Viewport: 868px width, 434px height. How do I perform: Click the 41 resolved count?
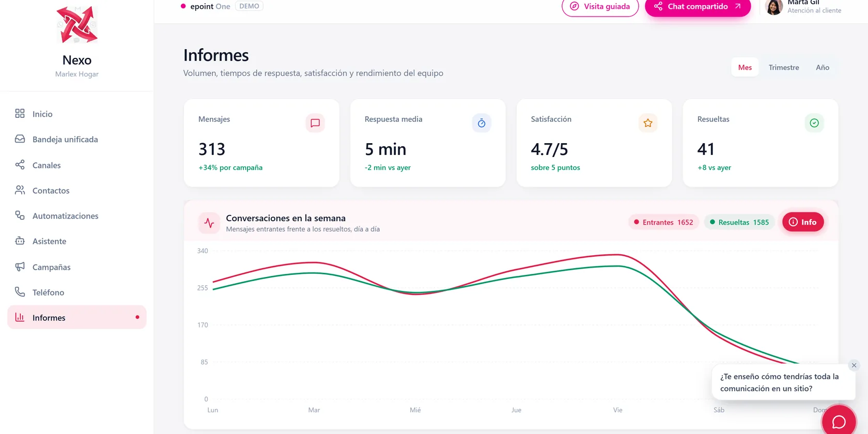click(706, 149)
